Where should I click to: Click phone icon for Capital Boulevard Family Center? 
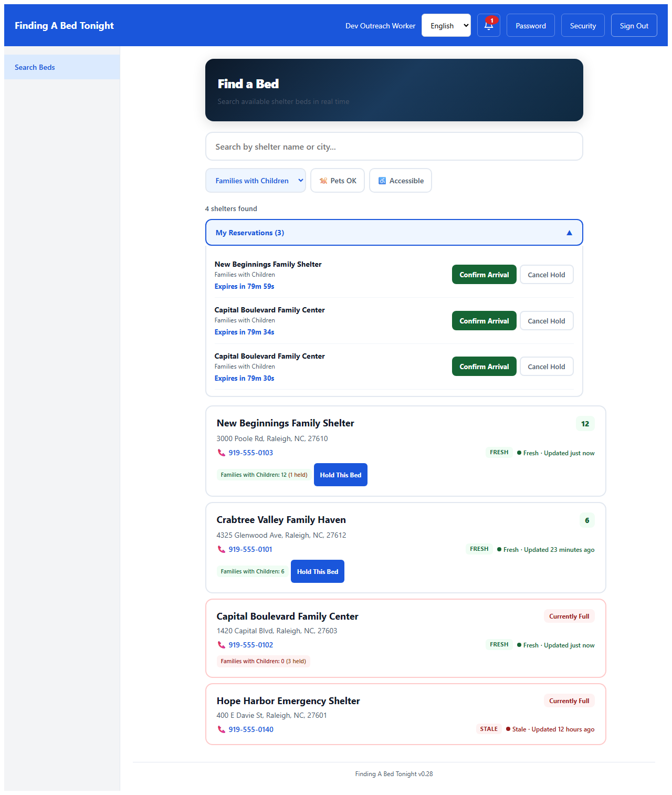pos(221,645)
